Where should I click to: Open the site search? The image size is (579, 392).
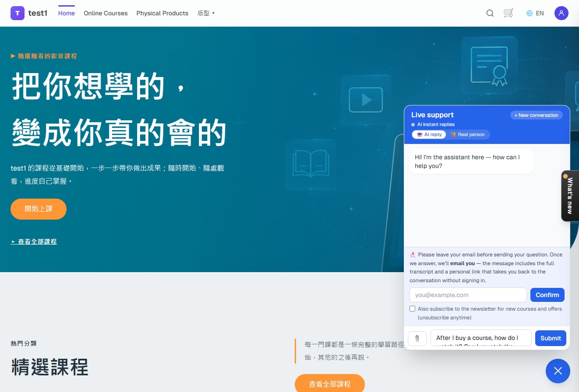(490, 13)
